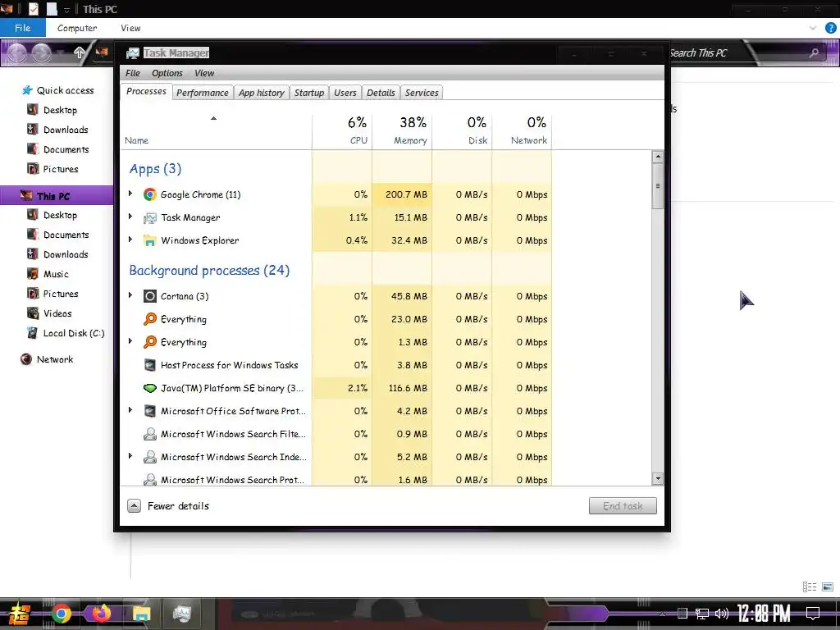Expand the second Everything process entry

(x=130, y=341)
